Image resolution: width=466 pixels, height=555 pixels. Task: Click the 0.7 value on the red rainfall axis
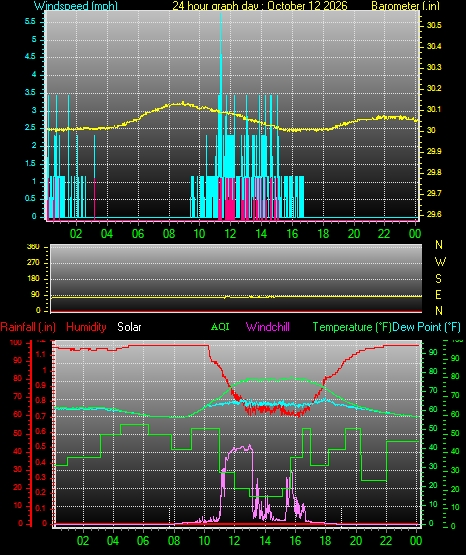coord(41,416)
